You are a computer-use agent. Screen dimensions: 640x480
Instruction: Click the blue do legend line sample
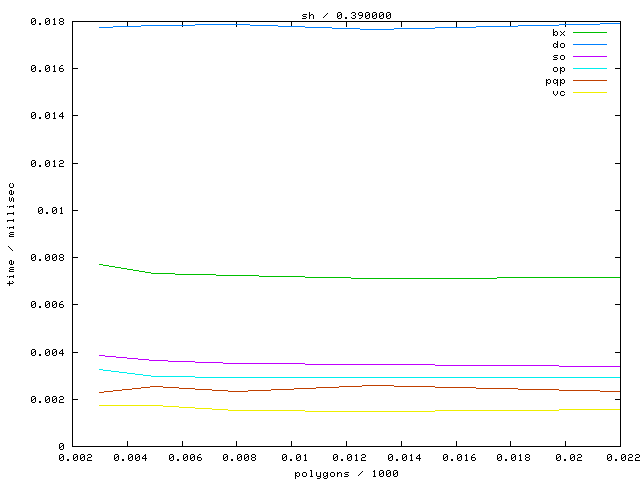coord(590,45)
